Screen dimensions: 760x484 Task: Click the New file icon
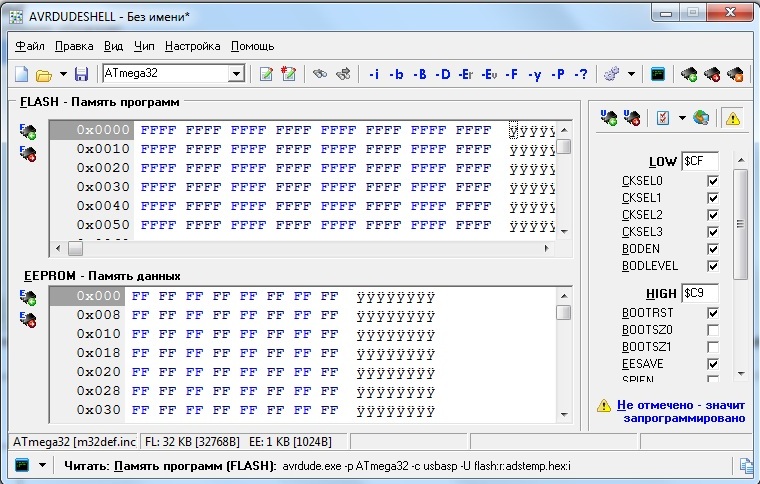(21, 74)
